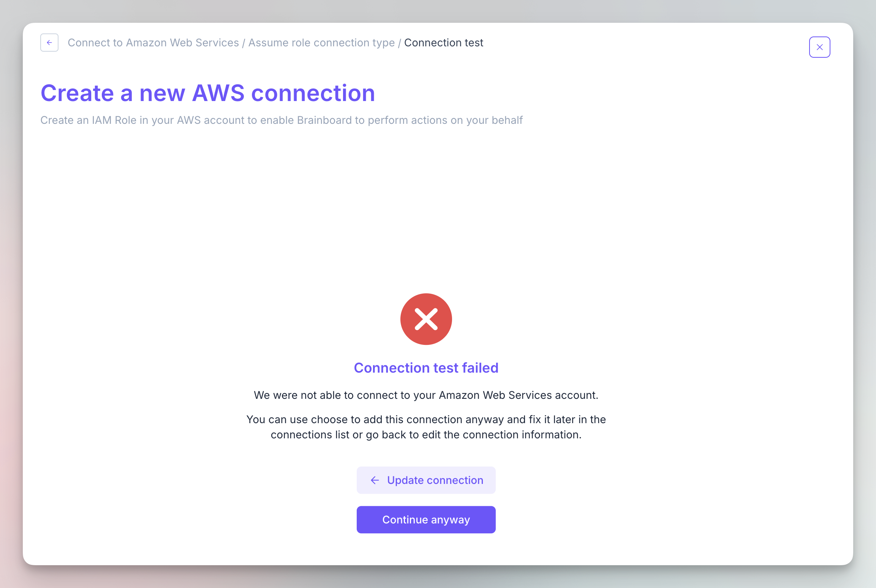Close the AWS connection dialog

pyautogui.click(x=819, y=47)
